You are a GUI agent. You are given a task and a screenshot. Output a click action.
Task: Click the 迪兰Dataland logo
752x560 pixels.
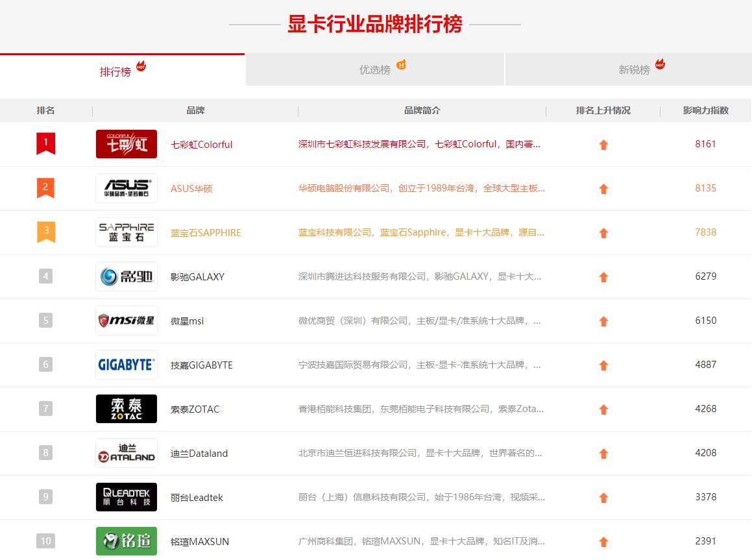(126, 453)
